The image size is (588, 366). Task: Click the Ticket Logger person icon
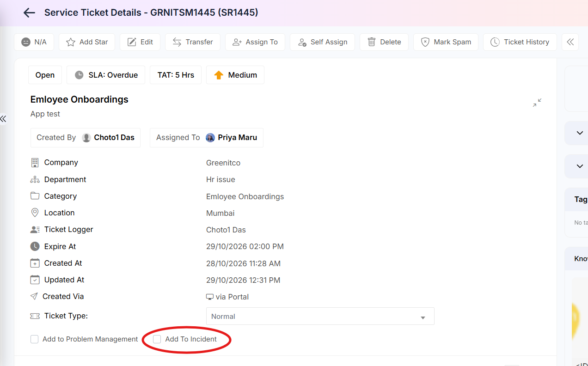(35, 229)
